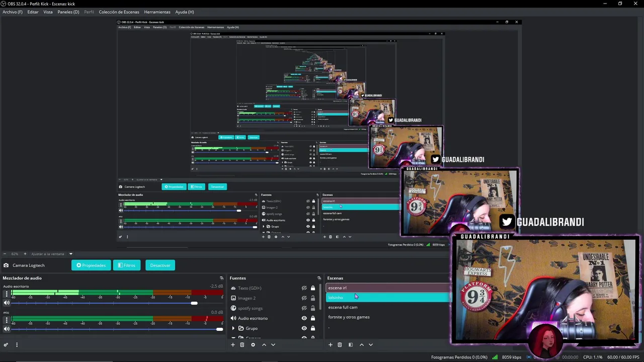The height and width of the screenshot is (362, 644).
Task: Click the globe icon of spotify songs
Action: [x=233, y=308]
